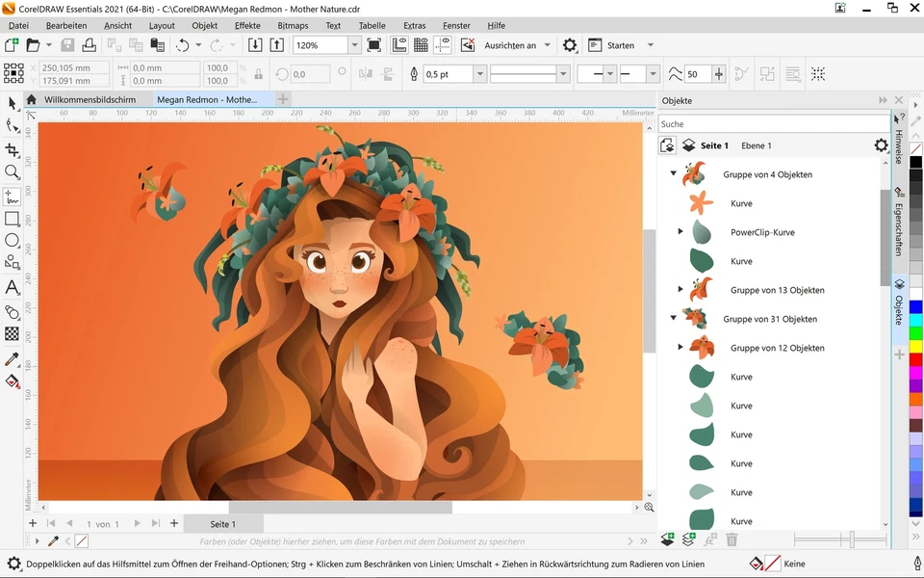The image size is (924, 578).
Task: Select the Zoom tool
Action: 13,173
